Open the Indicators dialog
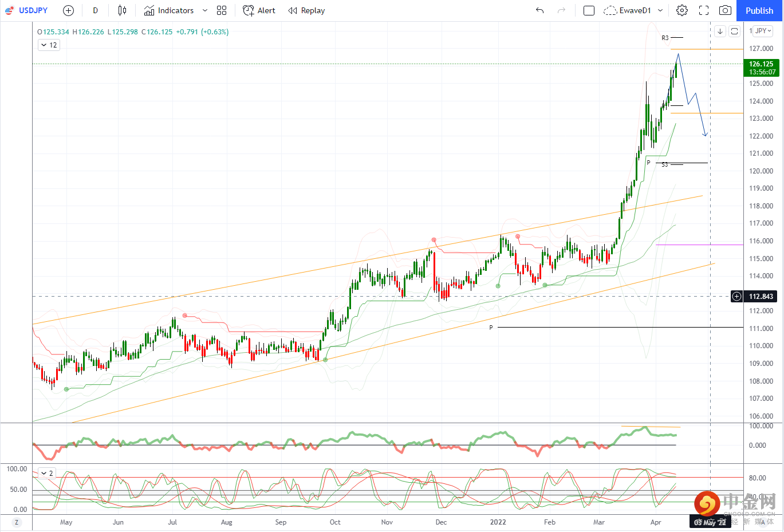 coord(169,10)
